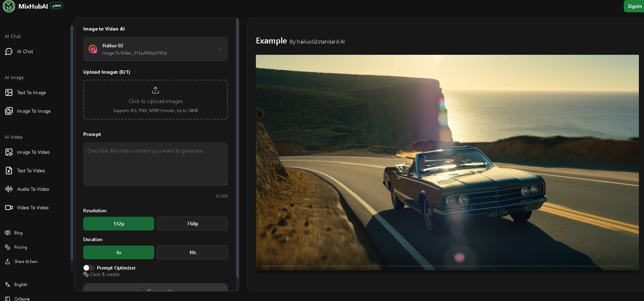Viewport: 644px width, 301px height.
Task: Click the Share & Earn upload icon
Action: pos(8,262)
